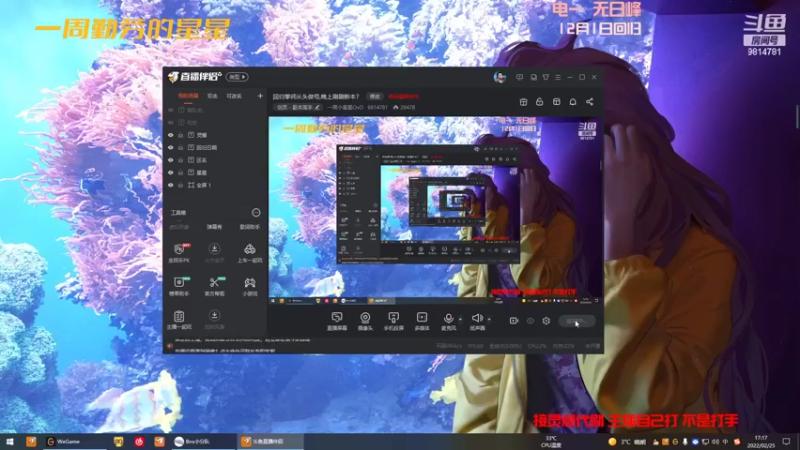The width and height of the screenshot is (800, 450).
Task: Toggle lock on 回归日期 layer
Action: pyautogui.click(x=181, y=147)
